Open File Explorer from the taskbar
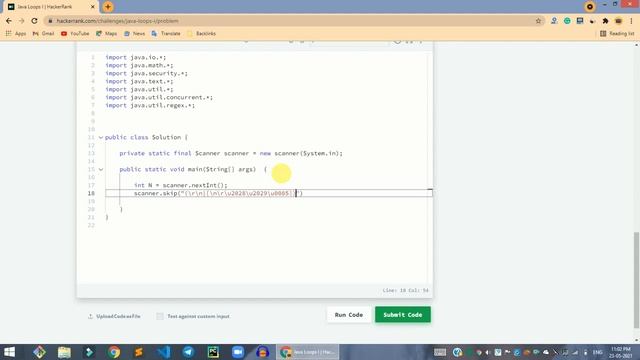 [64, 352]
